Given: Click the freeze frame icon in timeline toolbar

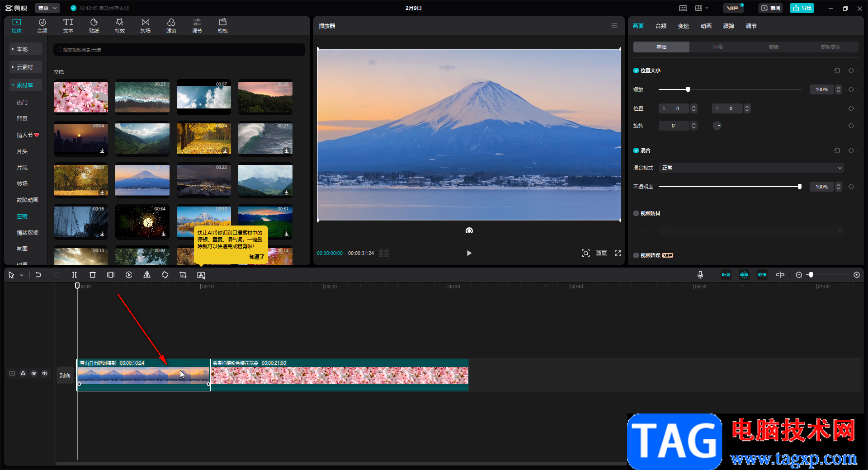Looking at the screenshot, I should point(111,275).
